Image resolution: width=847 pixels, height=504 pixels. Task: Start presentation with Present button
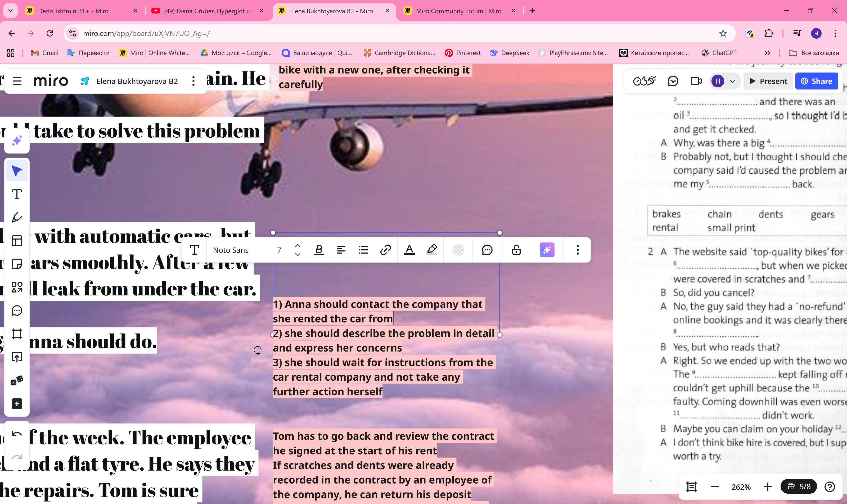[768, 81]
